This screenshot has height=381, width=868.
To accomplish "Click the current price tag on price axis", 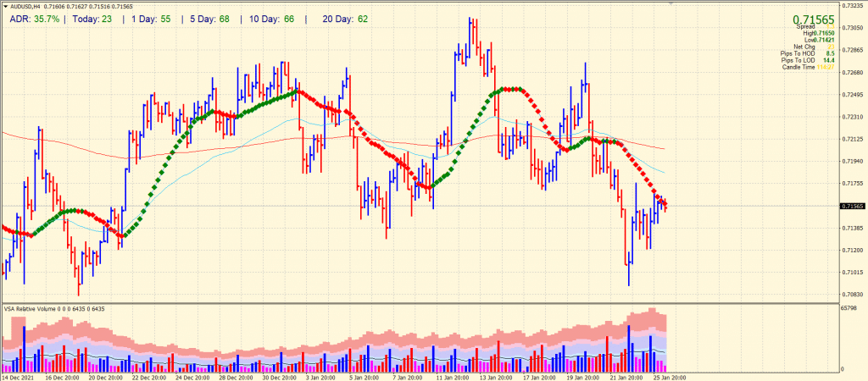I will (x=852, y=206).
